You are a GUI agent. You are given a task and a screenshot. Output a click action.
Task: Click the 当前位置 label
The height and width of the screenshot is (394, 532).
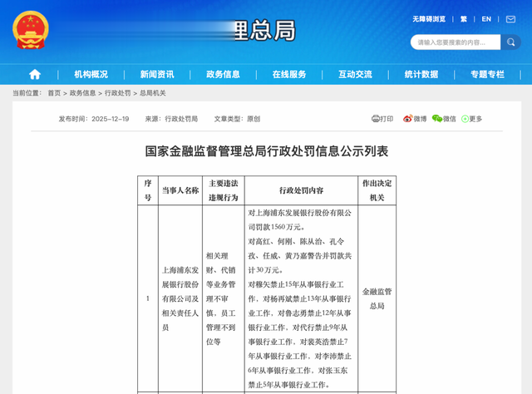(27, 93)
